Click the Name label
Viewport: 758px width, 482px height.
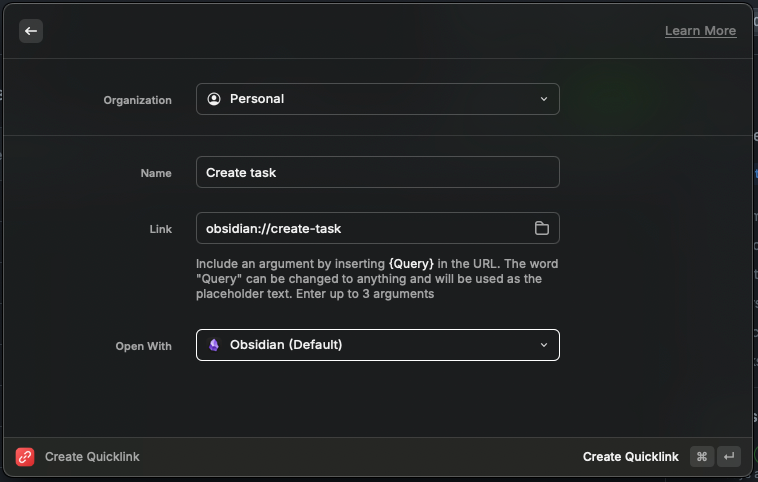point(156,173)
